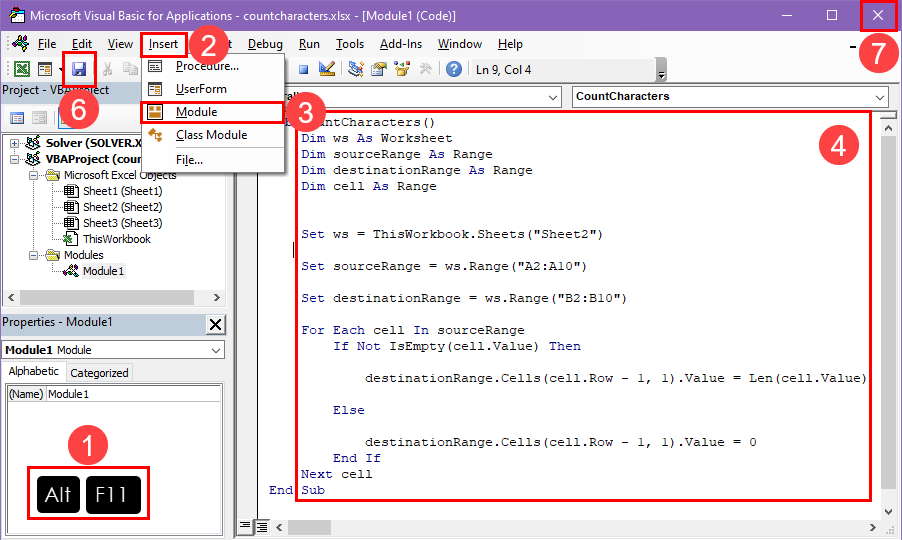Viewport: 902px width, 540px height.
Task: Click the Reset (stop square) icon
Action: point(304,70)
